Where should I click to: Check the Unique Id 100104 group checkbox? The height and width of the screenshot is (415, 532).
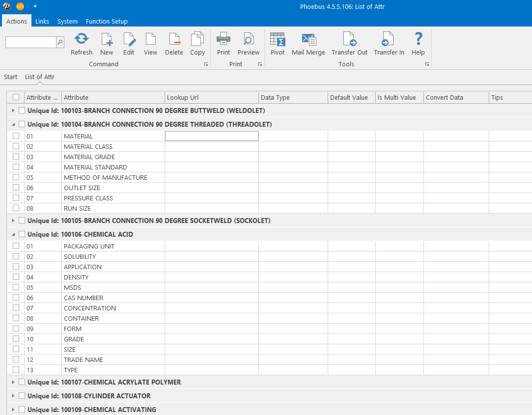pos(22,124)
